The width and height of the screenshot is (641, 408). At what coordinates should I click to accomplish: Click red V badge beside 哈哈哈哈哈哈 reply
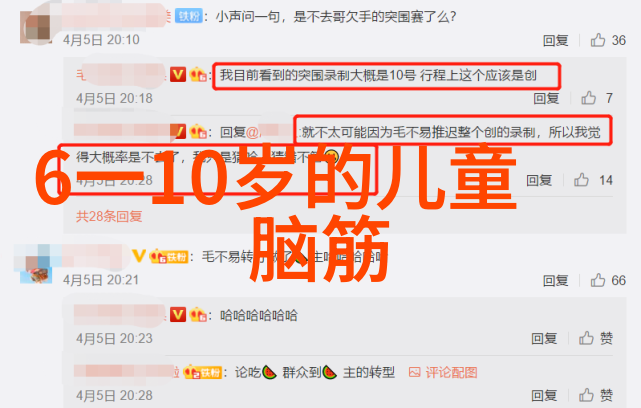point(178,315)
